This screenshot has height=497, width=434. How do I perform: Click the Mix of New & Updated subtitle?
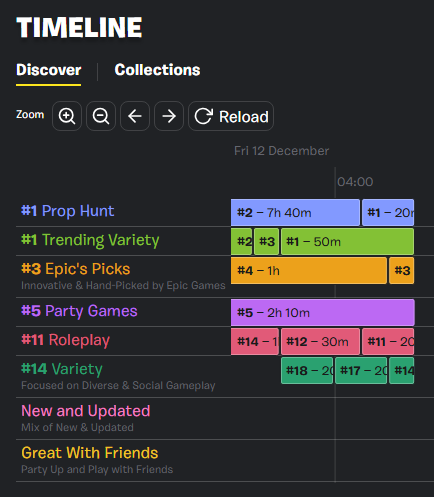[x=77, y=428]
